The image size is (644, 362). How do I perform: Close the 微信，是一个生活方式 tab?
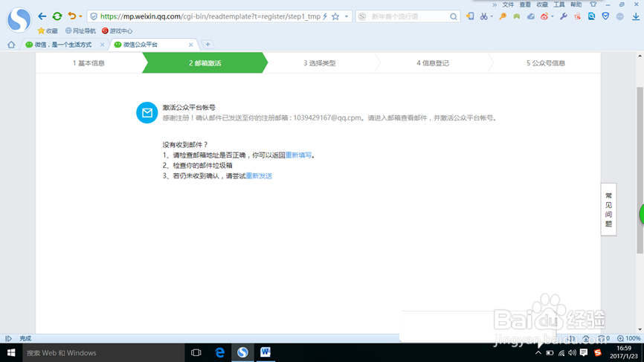103,45
